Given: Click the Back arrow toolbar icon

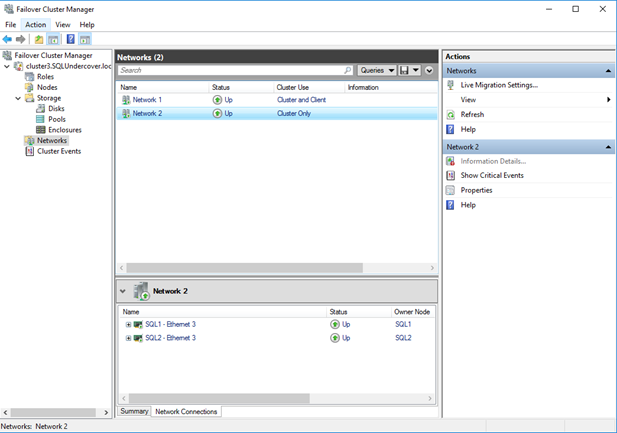Looking at the screenshot, I should (x=7, y=39).
